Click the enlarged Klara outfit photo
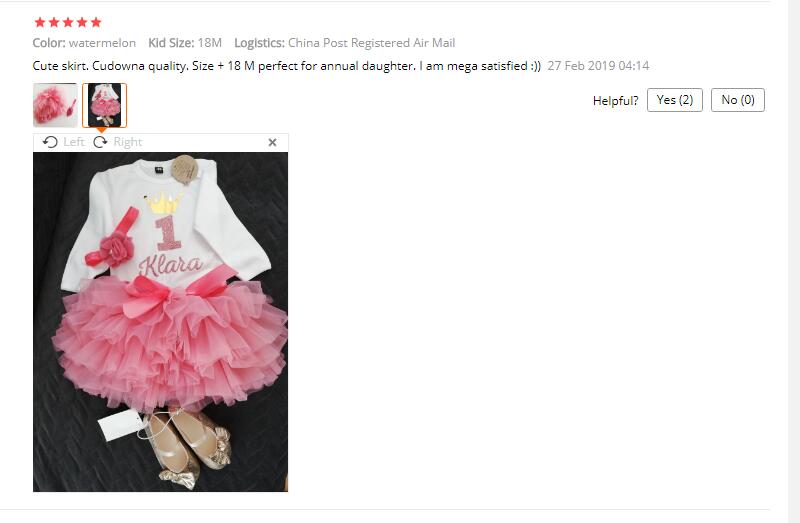Image resolution: width=800 pixels, height=523 pixels. 160,322
